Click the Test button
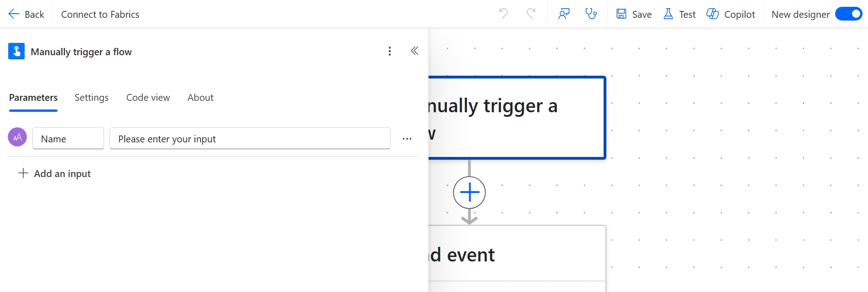The width and height of the screenshot is (868, 292). pos(680,14)
